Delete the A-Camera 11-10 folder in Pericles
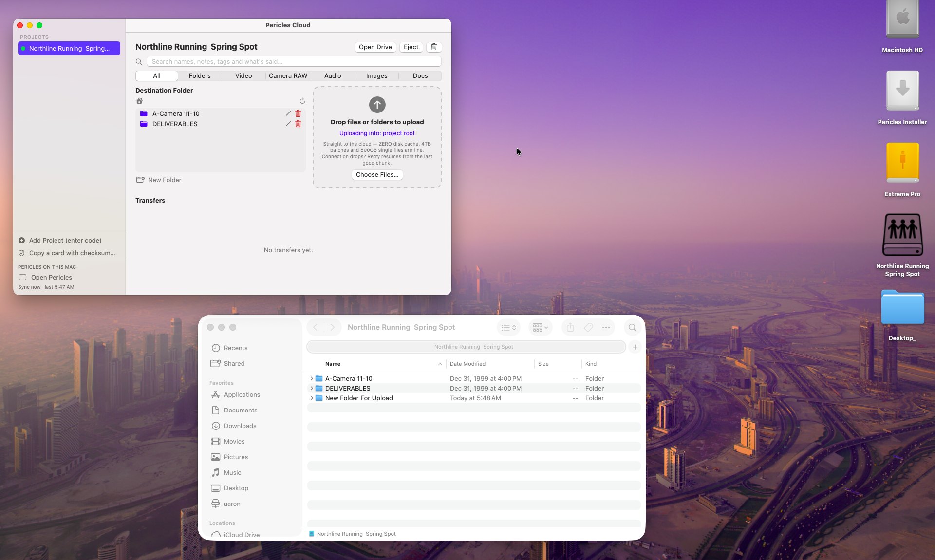The height and width of the screenshot is (560, 935). pyautogui.click(x=298, y=114)
